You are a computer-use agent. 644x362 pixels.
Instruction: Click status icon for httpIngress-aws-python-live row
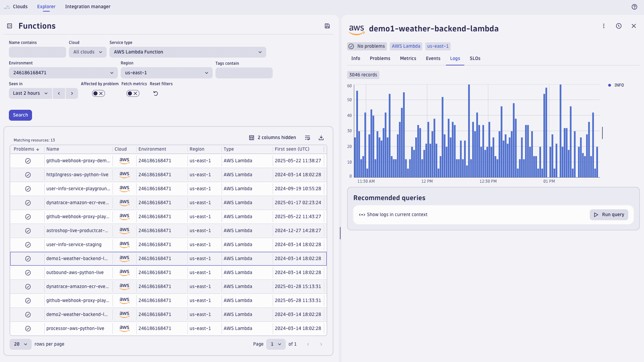28,175
